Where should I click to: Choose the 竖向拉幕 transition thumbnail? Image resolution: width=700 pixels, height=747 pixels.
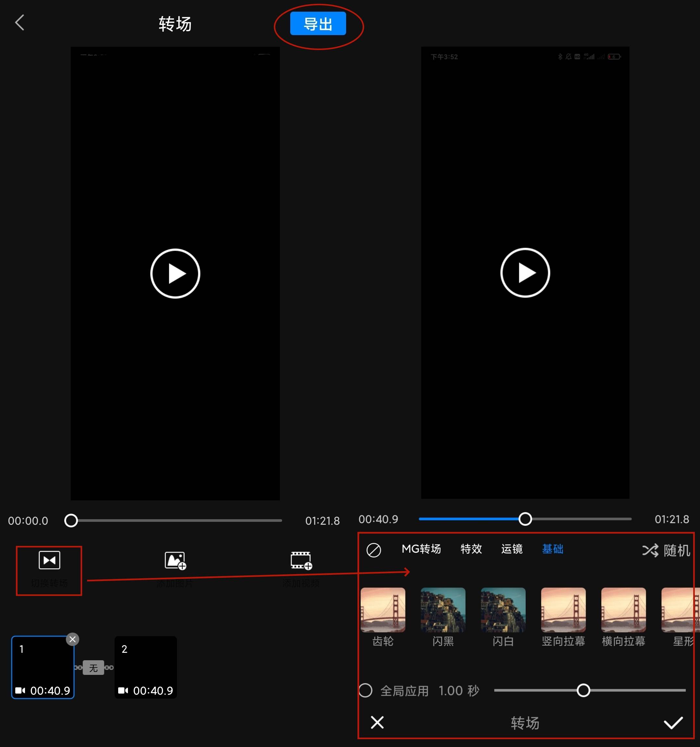pos(563,610)
